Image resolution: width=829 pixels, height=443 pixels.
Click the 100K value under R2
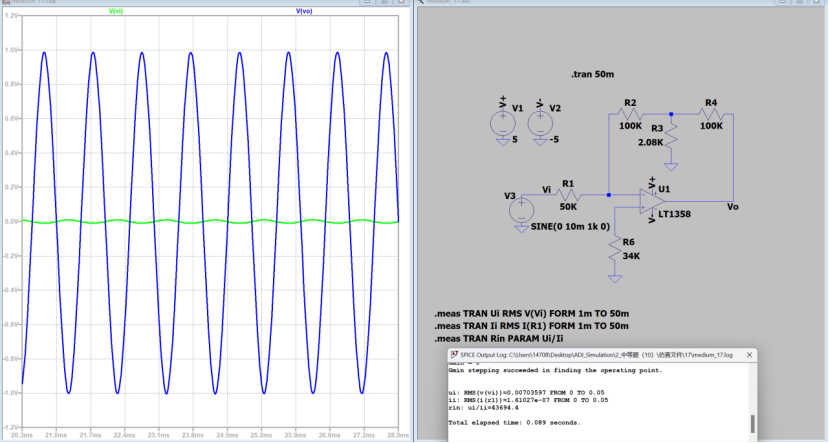630,126
